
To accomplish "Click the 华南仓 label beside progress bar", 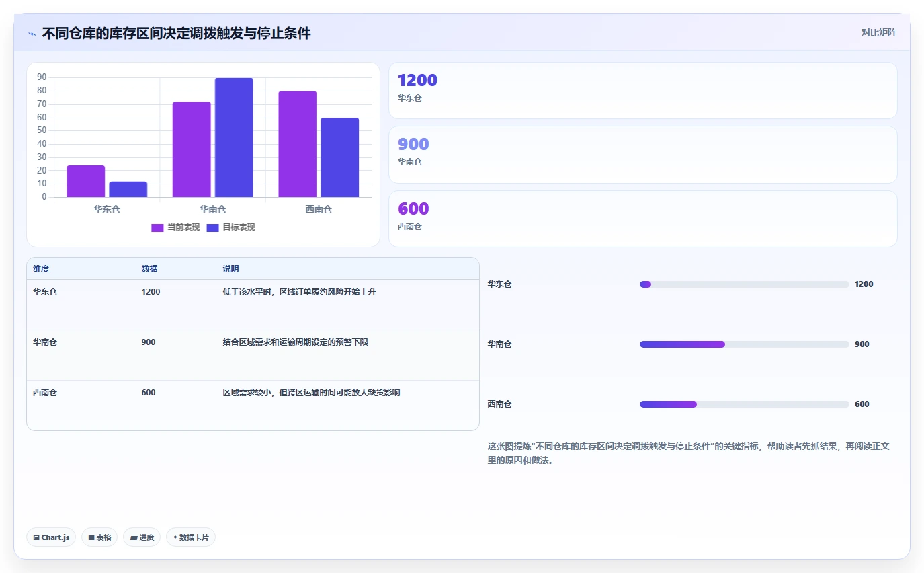I will 500,344.
